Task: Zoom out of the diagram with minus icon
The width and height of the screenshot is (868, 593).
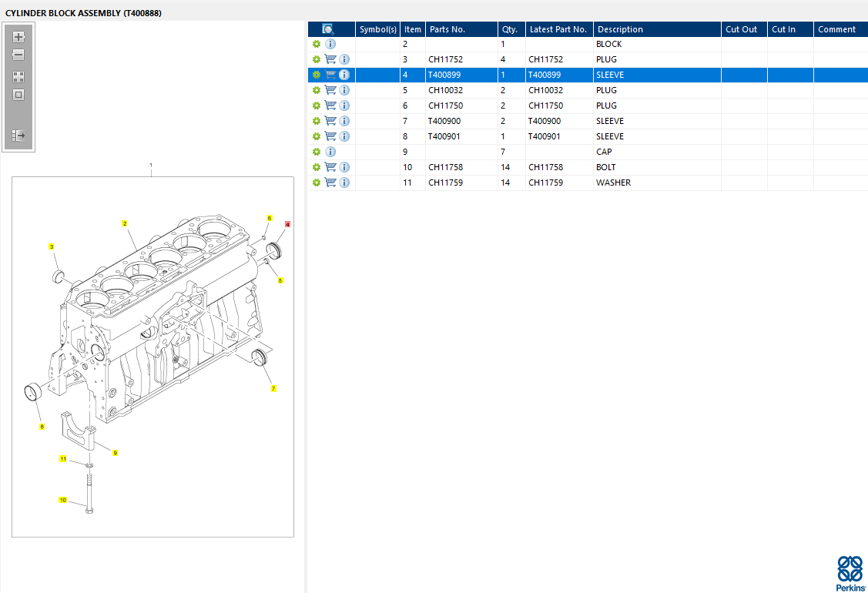Action: tap(18, 55)
